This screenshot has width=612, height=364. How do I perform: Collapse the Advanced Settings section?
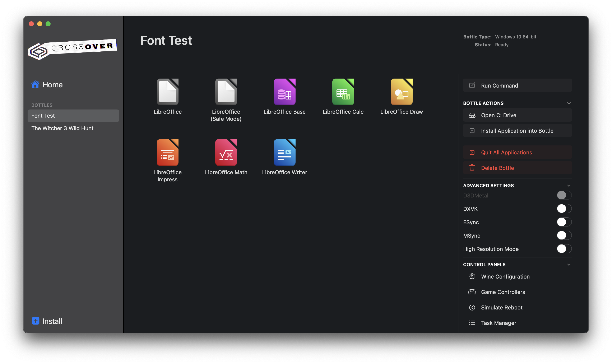[x=569, y=185]
